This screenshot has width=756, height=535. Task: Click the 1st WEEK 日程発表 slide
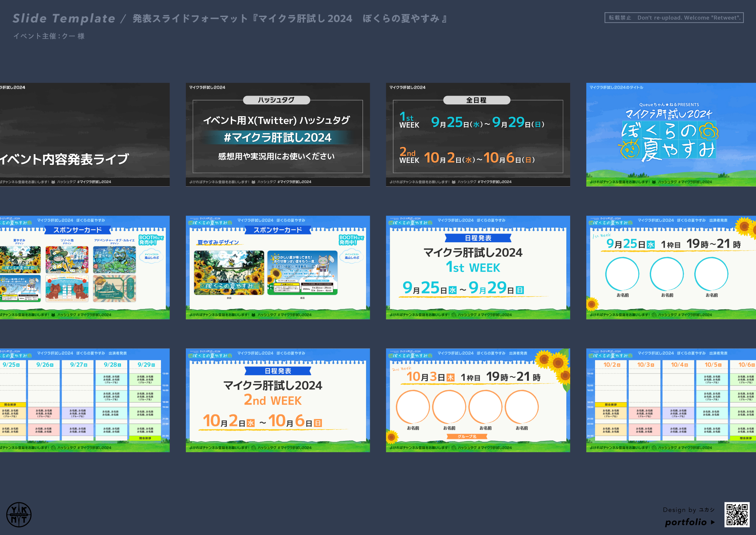[x=478, y=267]
